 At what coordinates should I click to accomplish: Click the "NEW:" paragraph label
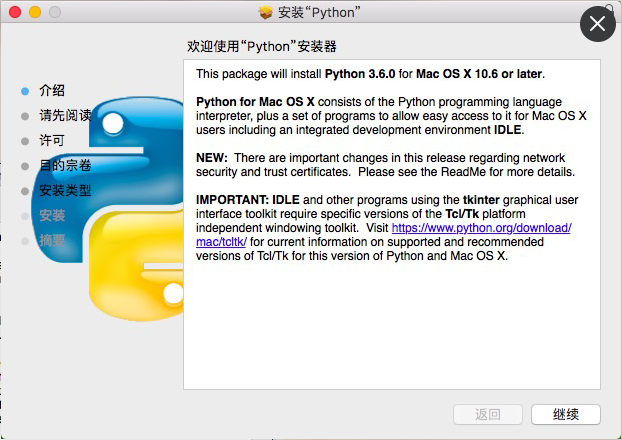(x=212, y=158)
